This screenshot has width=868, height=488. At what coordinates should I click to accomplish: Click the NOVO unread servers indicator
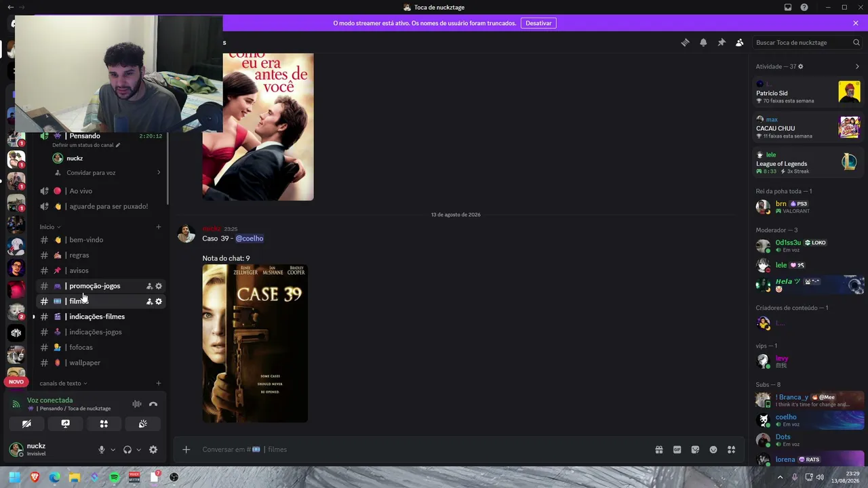click(x=16, y=382)
